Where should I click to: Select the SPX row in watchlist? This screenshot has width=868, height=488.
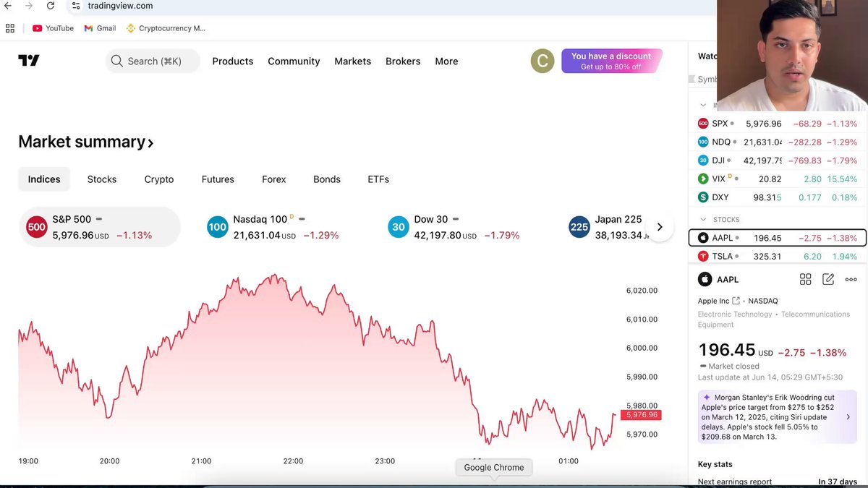tap(777, 124)
